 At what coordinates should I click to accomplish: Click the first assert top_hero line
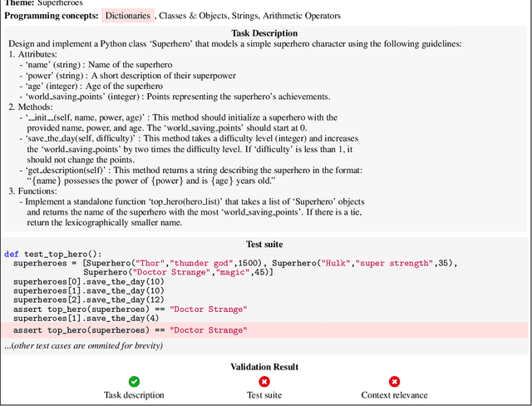pos(131,309)
